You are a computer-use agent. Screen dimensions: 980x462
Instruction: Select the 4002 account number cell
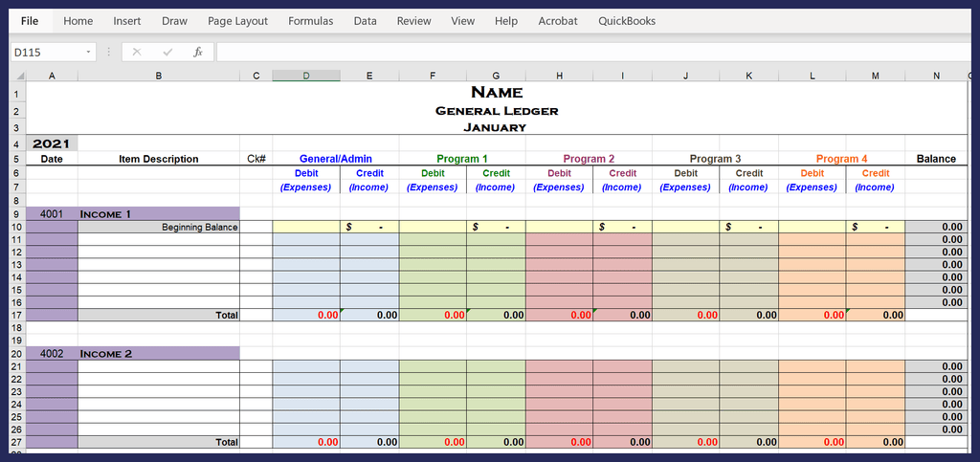pos(52,353)
